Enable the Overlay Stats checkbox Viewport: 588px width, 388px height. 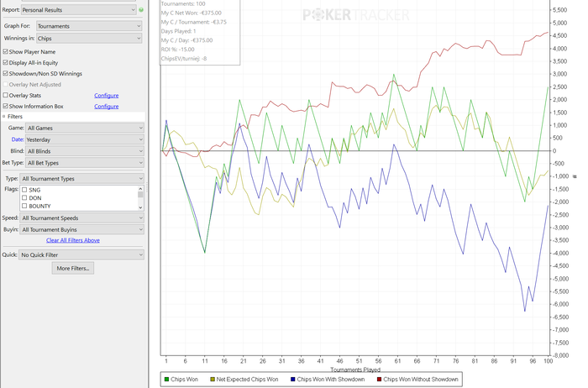pos(5,95)
